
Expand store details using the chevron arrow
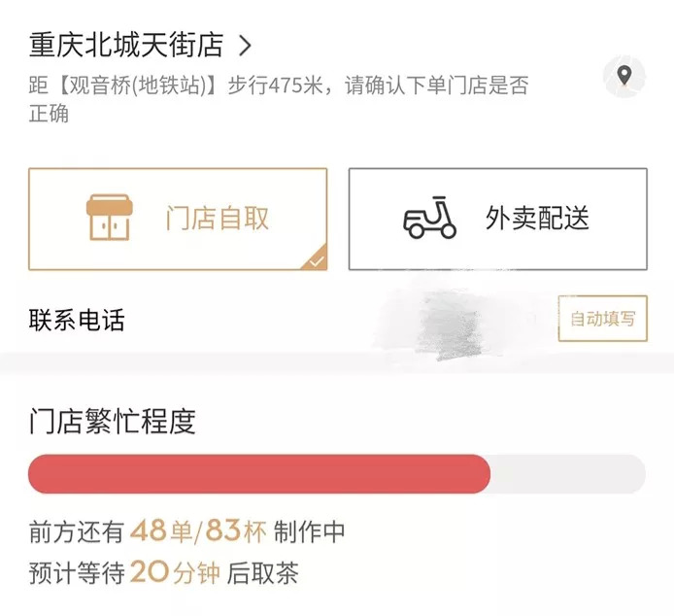[246, 45]
